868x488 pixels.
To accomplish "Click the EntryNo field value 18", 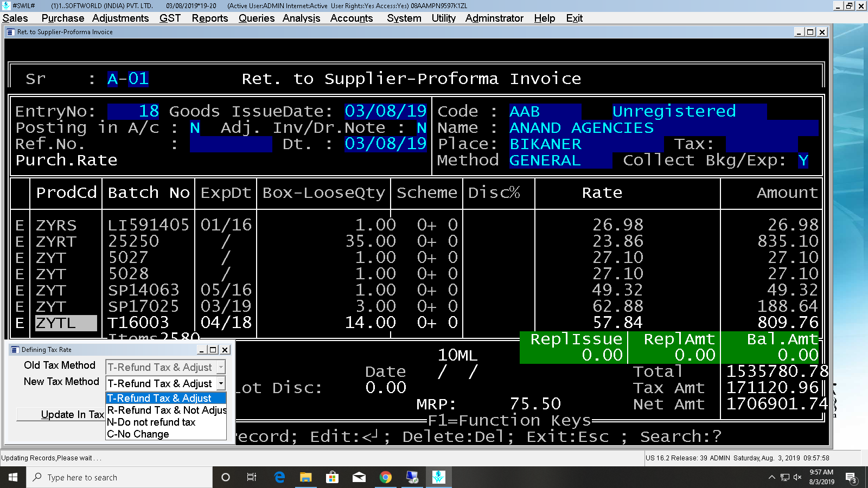I will pyautogui.click(x=133, y=112).
